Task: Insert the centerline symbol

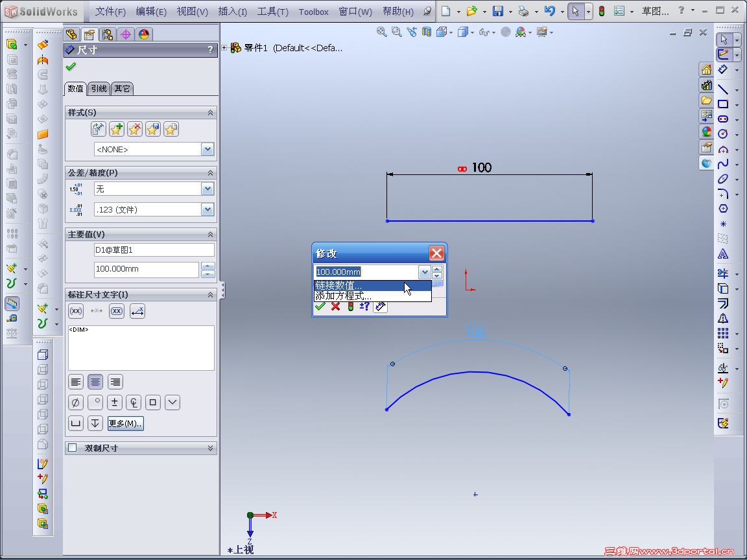Action: click(x=134, y=402)
